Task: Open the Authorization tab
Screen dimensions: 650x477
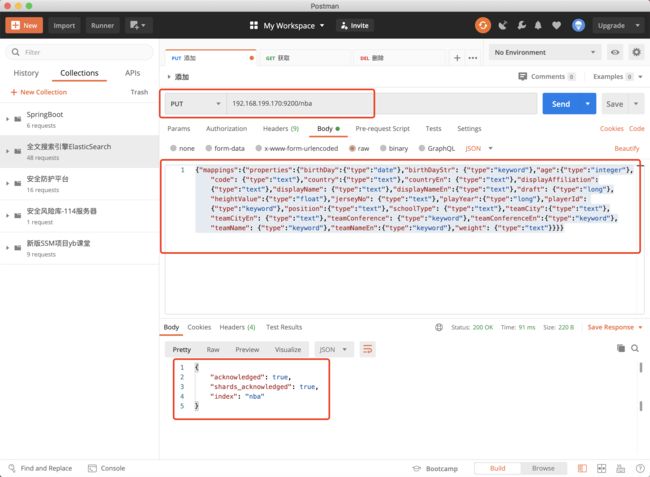Action: pyautogui.click(x=226, y=128)
